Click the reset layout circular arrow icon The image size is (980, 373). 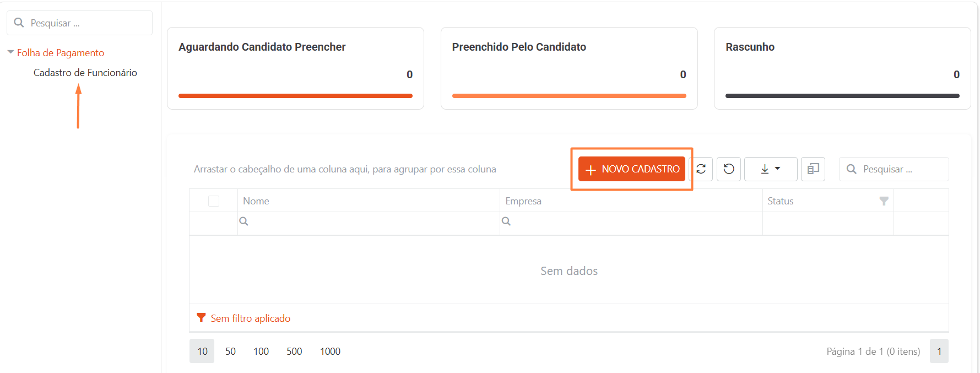coord(729,169)
